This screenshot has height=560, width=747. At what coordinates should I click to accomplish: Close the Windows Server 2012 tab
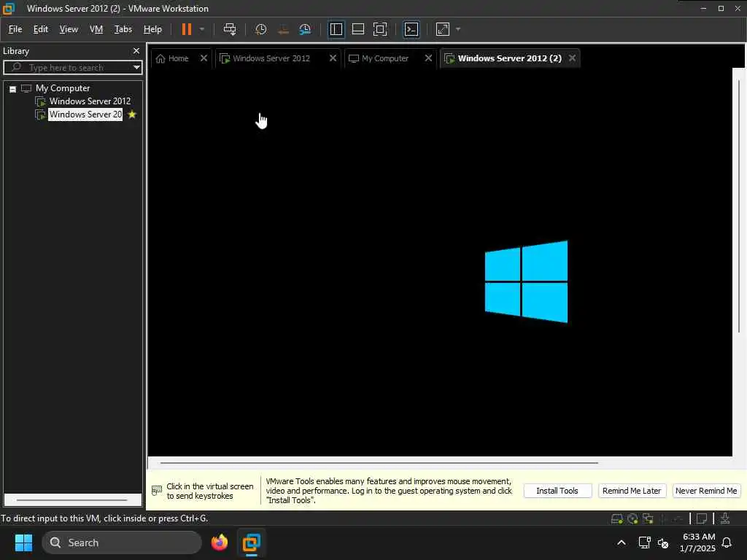(x=333, y=58)
